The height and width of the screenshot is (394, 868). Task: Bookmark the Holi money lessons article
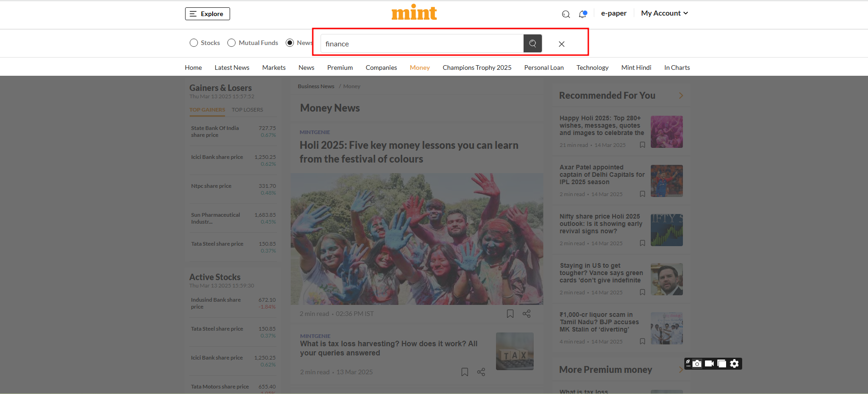(510, 314)
